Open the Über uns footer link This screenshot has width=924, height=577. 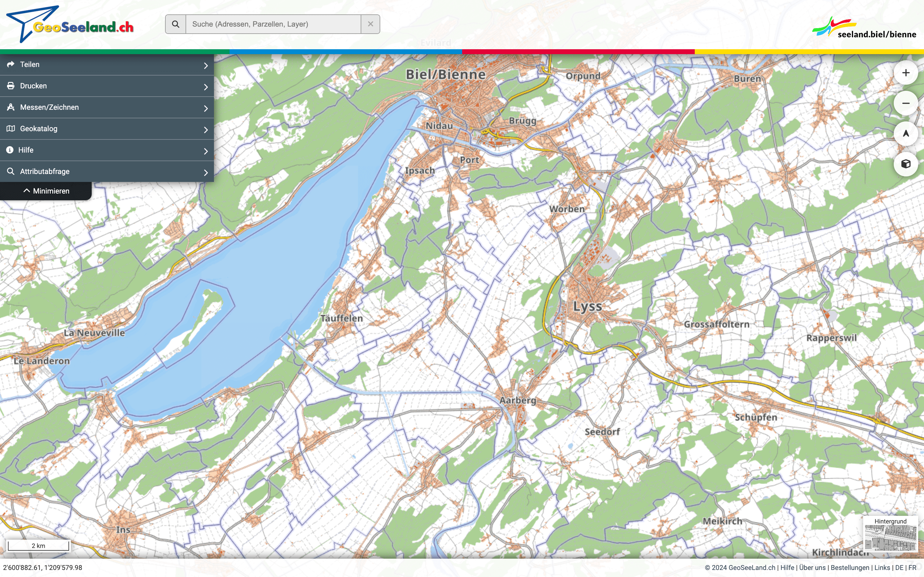pyautogui.click(x=812, y=568)
